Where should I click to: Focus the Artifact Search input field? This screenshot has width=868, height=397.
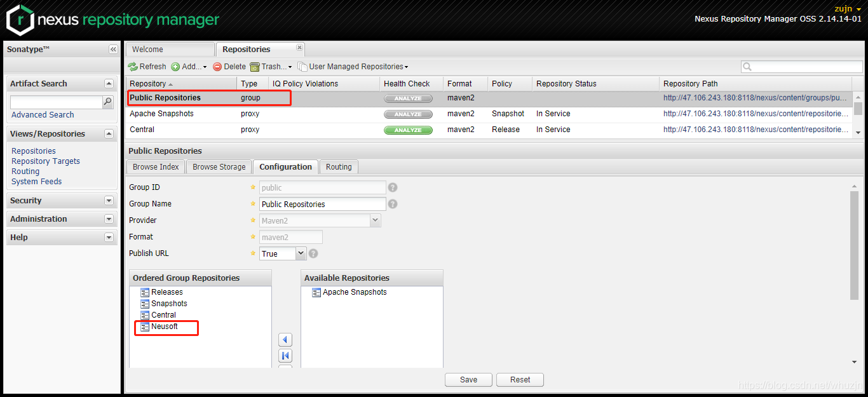tap(57, 102)
